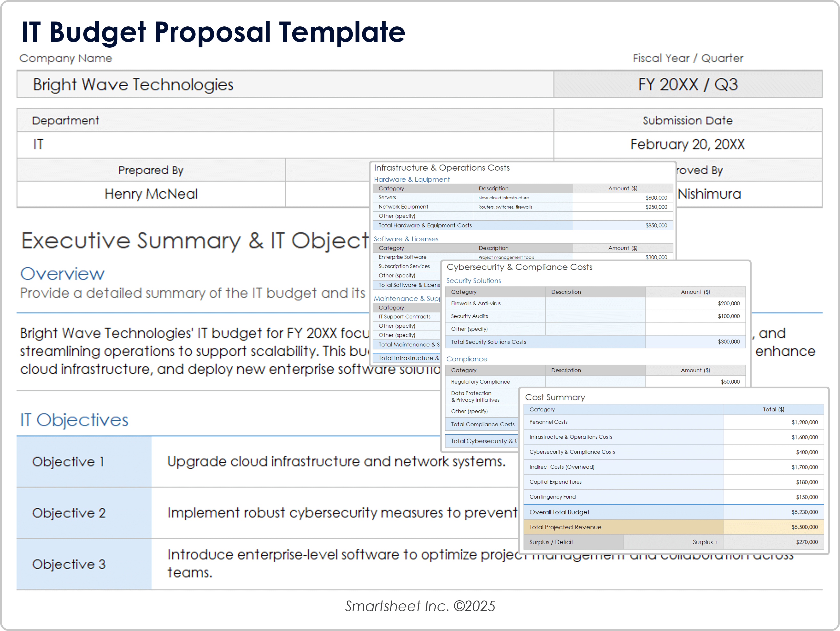Click the Overview heading
This screenshot has width=840, height=631.
[62, 274]
